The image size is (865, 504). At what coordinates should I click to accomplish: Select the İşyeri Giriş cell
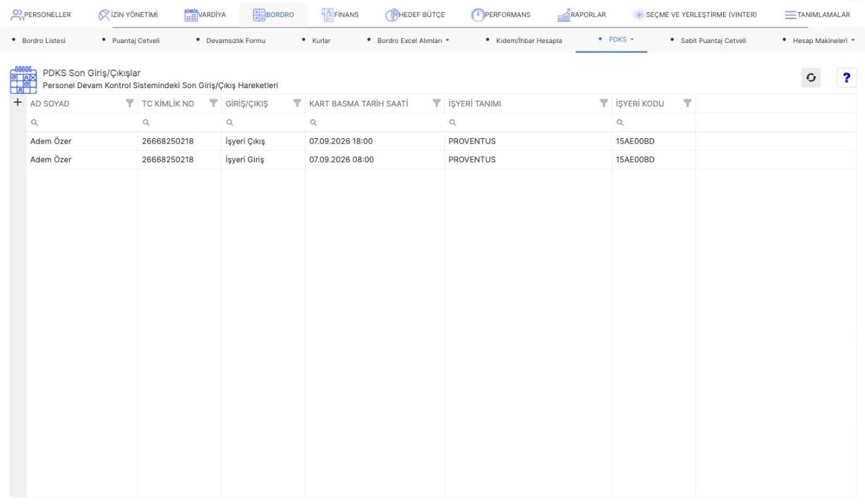point(263,159)
